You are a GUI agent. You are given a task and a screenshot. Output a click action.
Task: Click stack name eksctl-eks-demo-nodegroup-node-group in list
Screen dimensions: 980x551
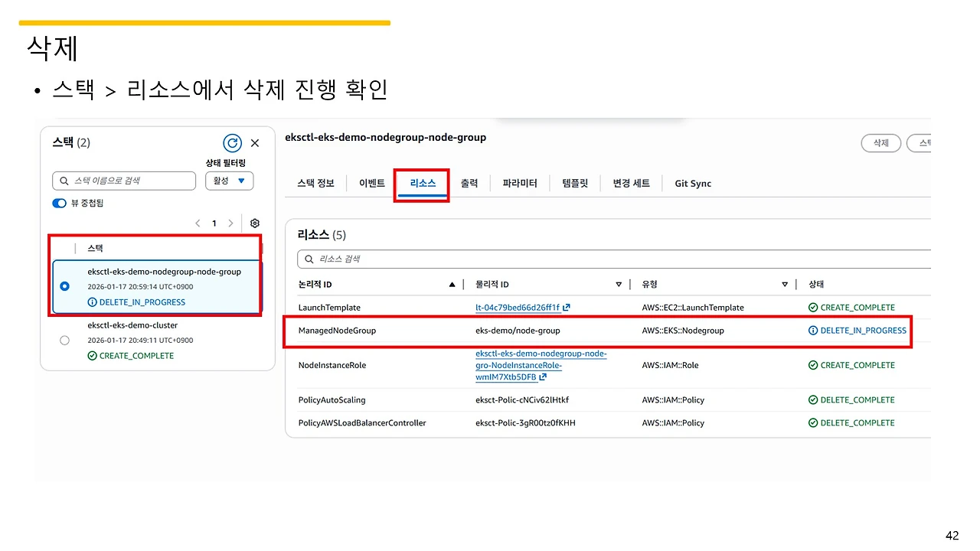(165, 272)
